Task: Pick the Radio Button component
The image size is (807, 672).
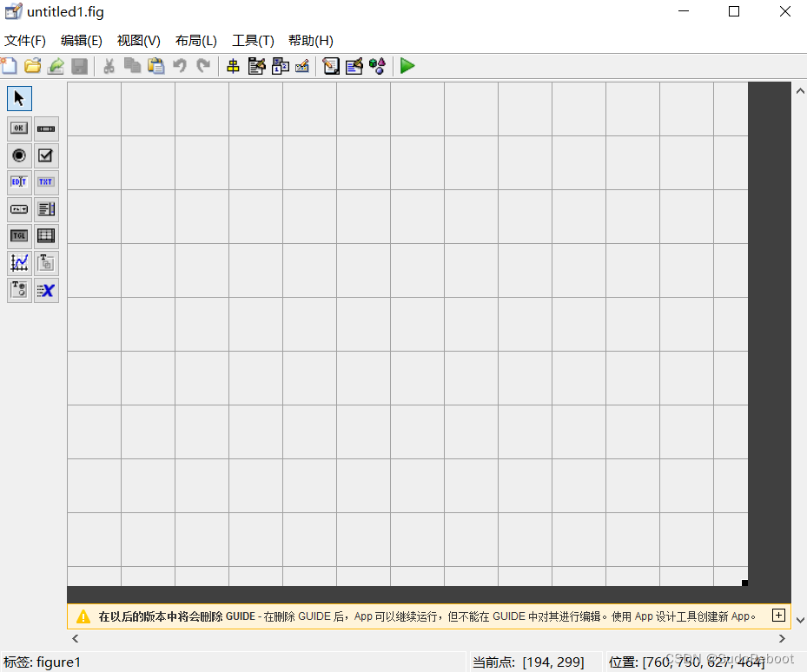Action: tap(20, 155)
